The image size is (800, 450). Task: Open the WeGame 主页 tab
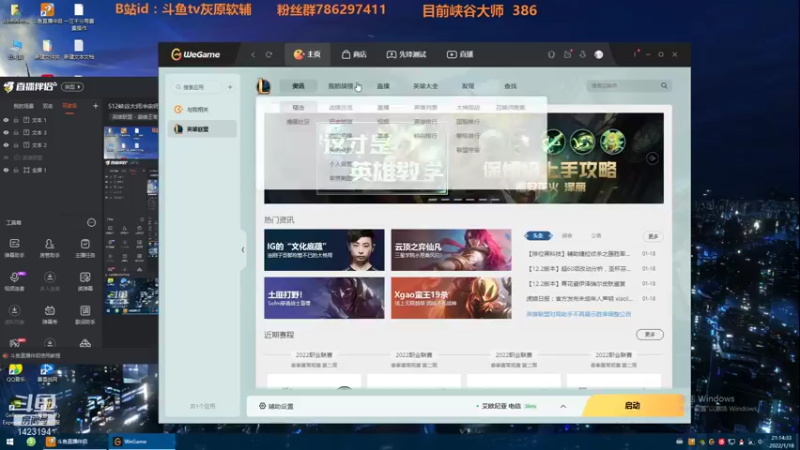coord(307,54)
